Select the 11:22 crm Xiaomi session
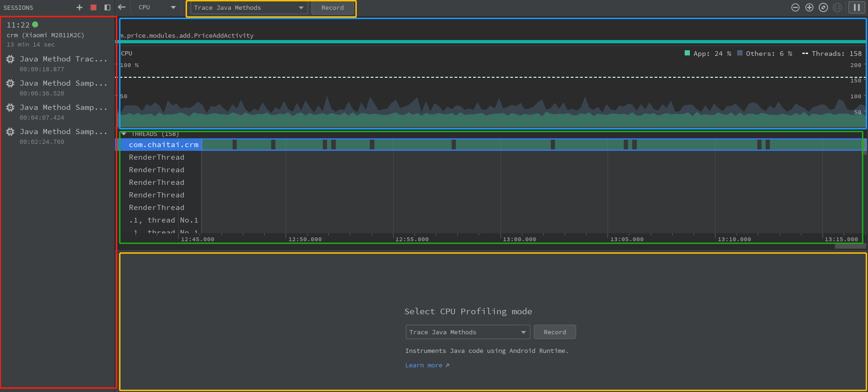Screen dimensions: 868x392 pos(58,34)
